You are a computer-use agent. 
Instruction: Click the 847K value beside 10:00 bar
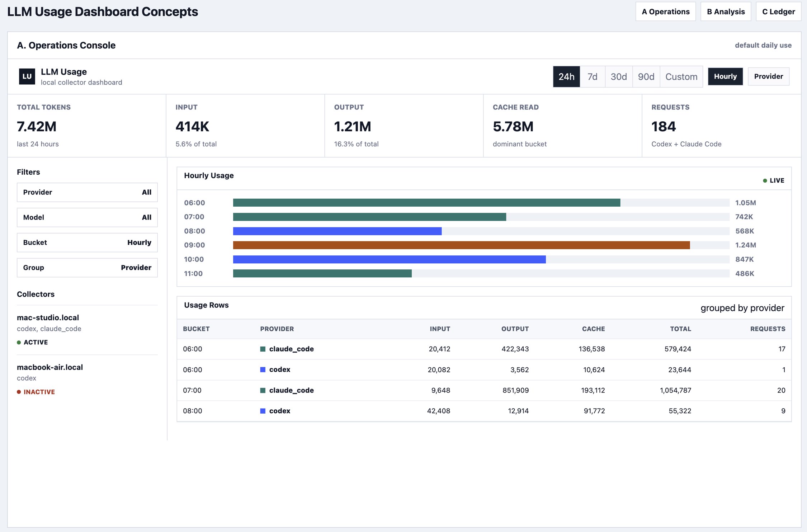point(745,259)
